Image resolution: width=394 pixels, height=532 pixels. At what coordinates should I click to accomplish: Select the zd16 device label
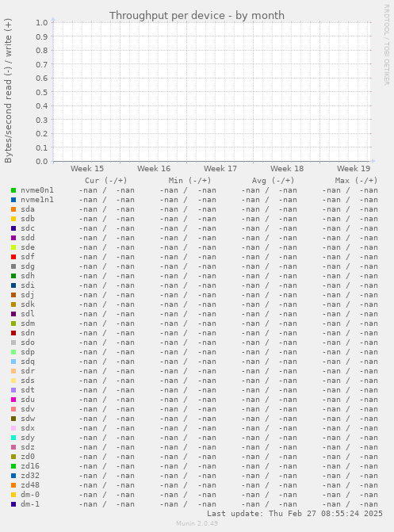[30, 466]
